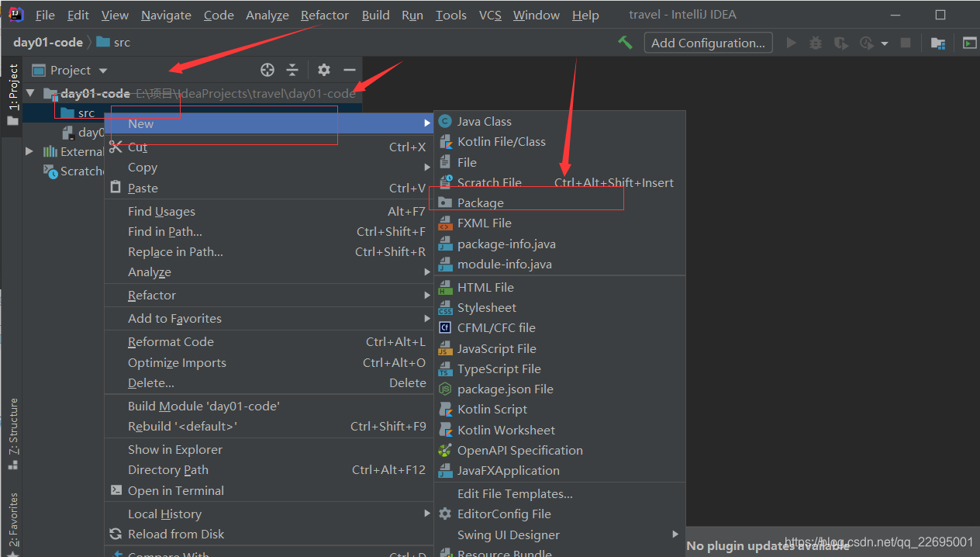
Task: Click the Kotlin File/Class icon
Action: [x=445, y=142]
